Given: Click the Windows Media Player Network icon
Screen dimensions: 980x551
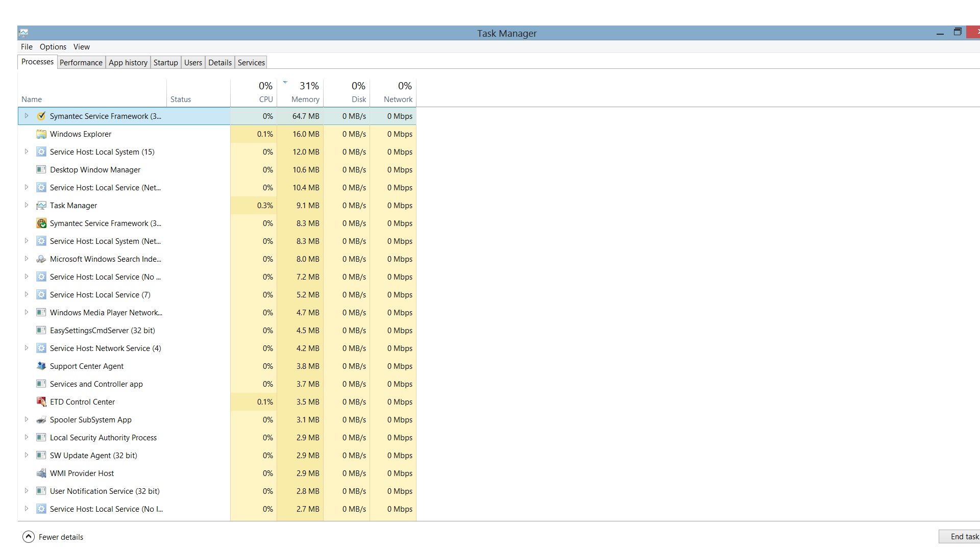Looking at the screenshot, I should [41, 313].
